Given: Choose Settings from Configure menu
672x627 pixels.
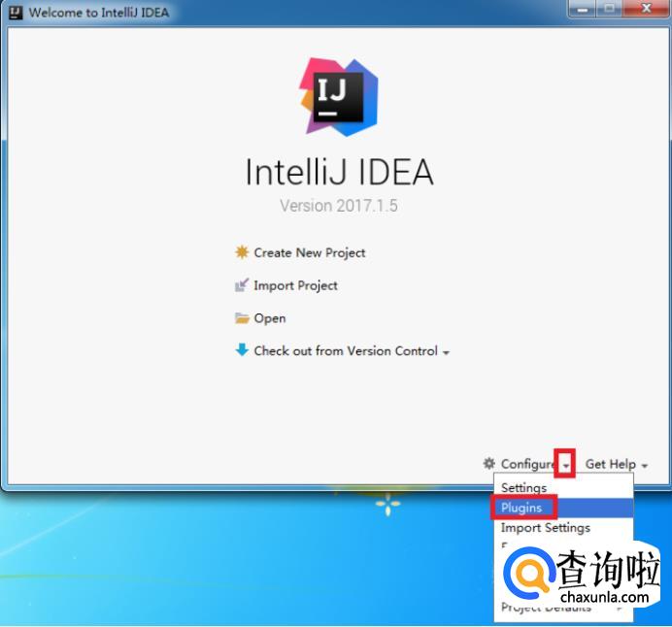Looking at the screenshot, I should tap(563, 488).
